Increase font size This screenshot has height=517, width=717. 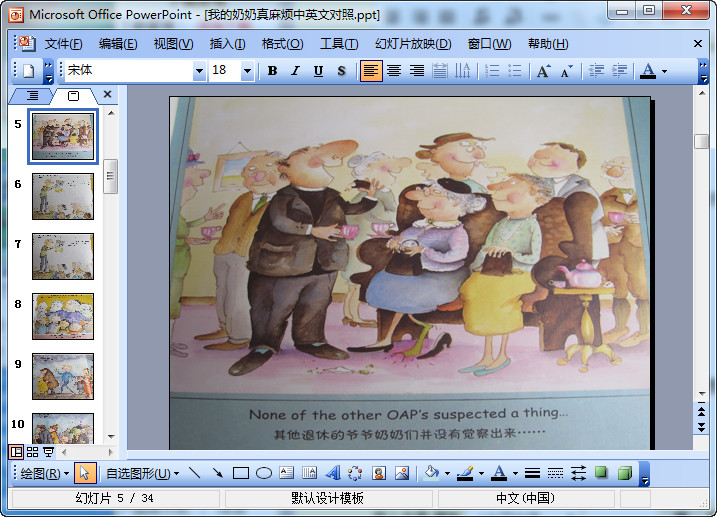543,71
